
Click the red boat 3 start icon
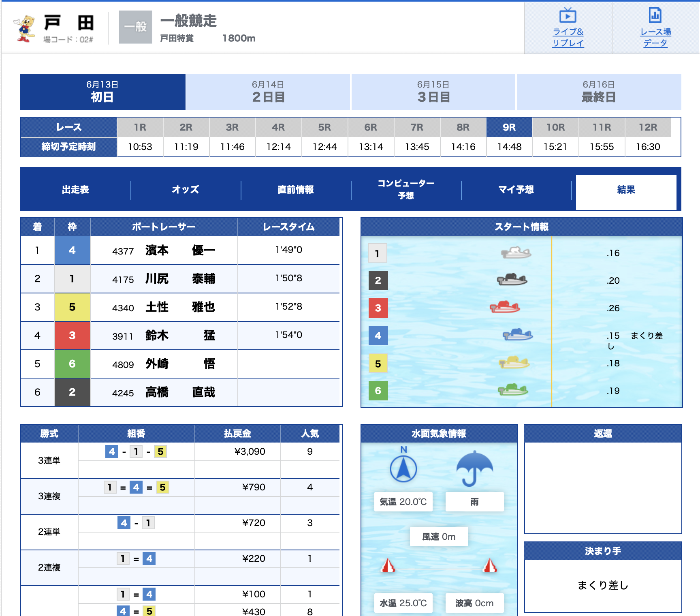pos(505,307)
